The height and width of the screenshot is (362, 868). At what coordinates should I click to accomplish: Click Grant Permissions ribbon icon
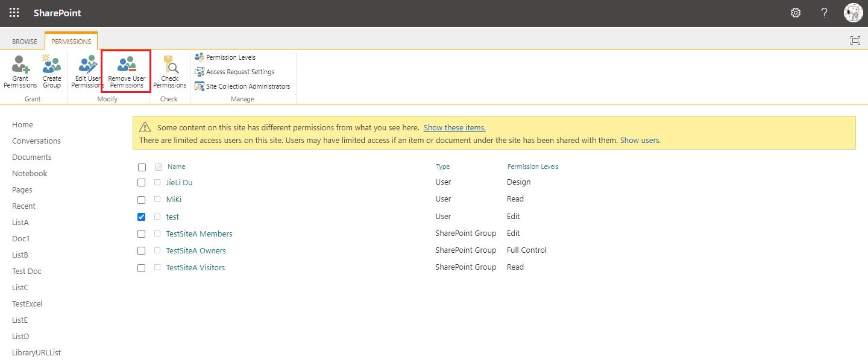coord(20,72)
